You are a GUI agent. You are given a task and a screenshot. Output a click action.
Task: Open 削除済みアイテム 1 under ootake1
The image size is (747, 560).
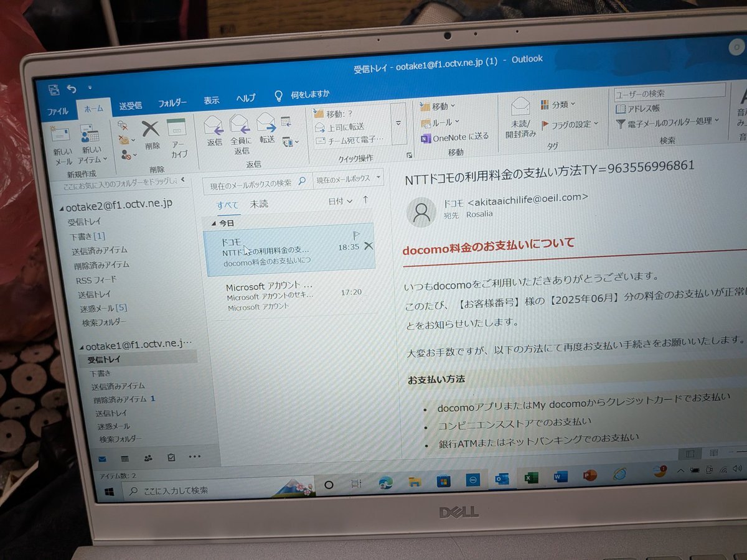click(124, 399)
